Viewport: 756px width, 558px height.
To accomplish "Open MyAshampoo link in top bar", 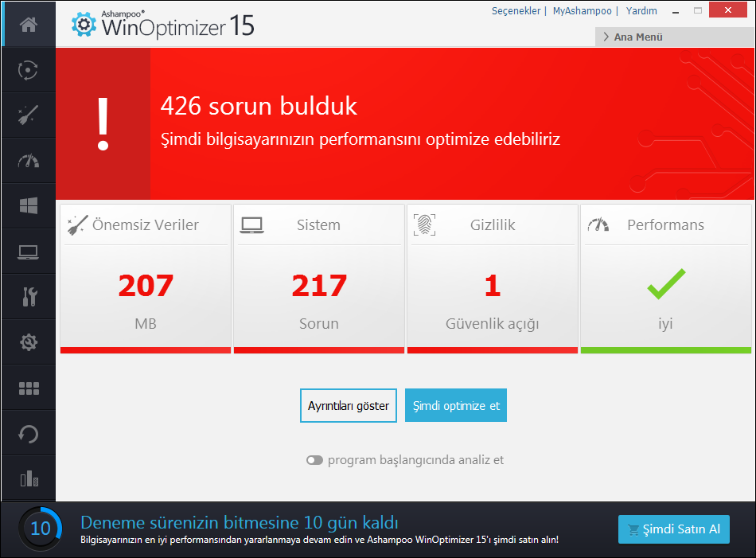I will coord(582,10).
